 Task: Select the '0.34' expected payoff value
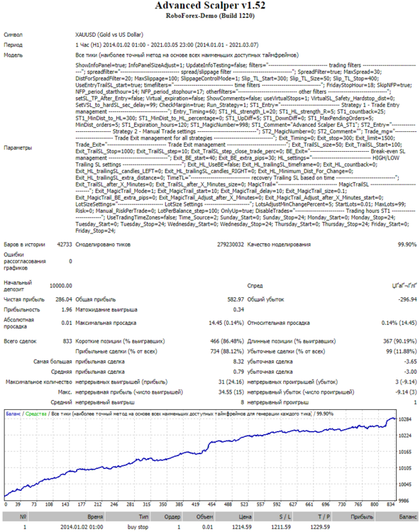(238, 309)
